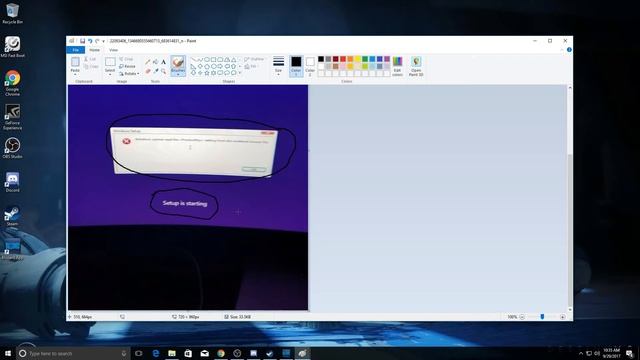The width and height of the screenshot is (640, 360).
Task: Select the Color picker eyedropper tool
Action: [156, 71]
